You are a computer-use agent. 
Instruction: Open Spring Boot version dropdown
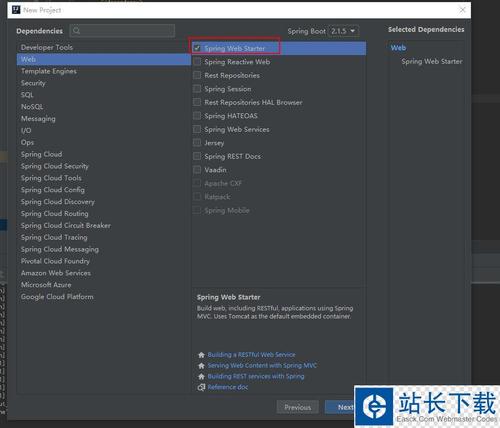point(343,31)
